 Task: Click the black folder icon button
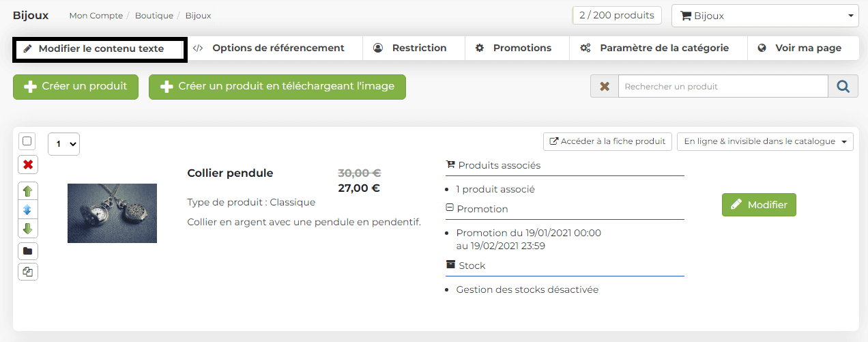28,251
